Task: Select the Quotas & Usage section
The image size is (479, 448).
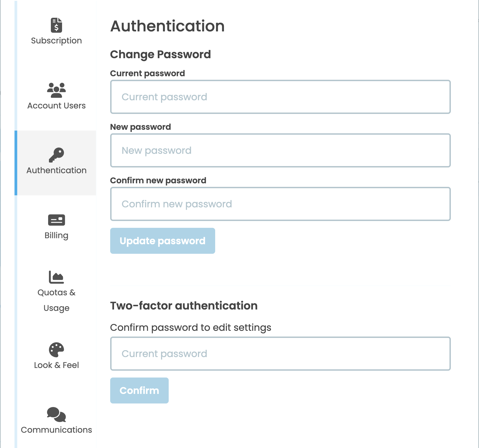Action: [56, 292]
